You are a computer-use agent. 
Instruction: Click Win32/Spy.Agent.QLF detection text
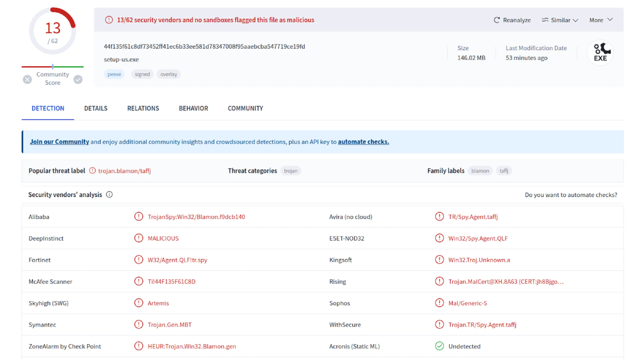coord(478,239)
